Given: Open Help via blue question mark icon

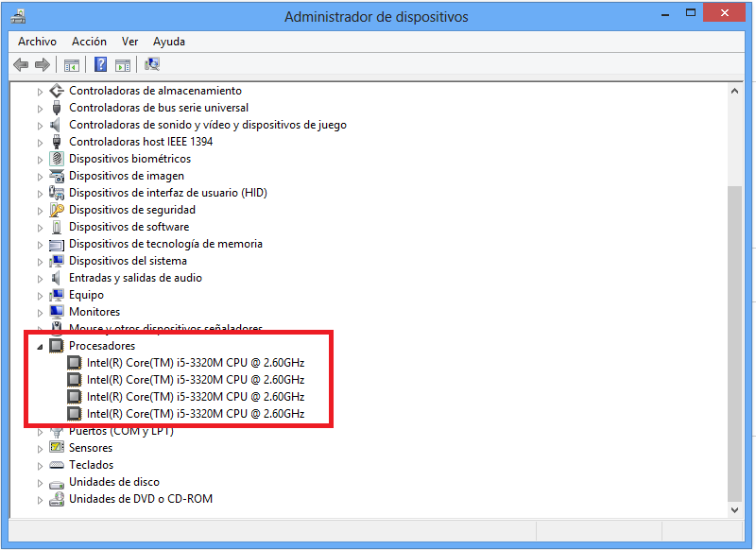Looking at the screenshot, I should (x=100, y=64).
